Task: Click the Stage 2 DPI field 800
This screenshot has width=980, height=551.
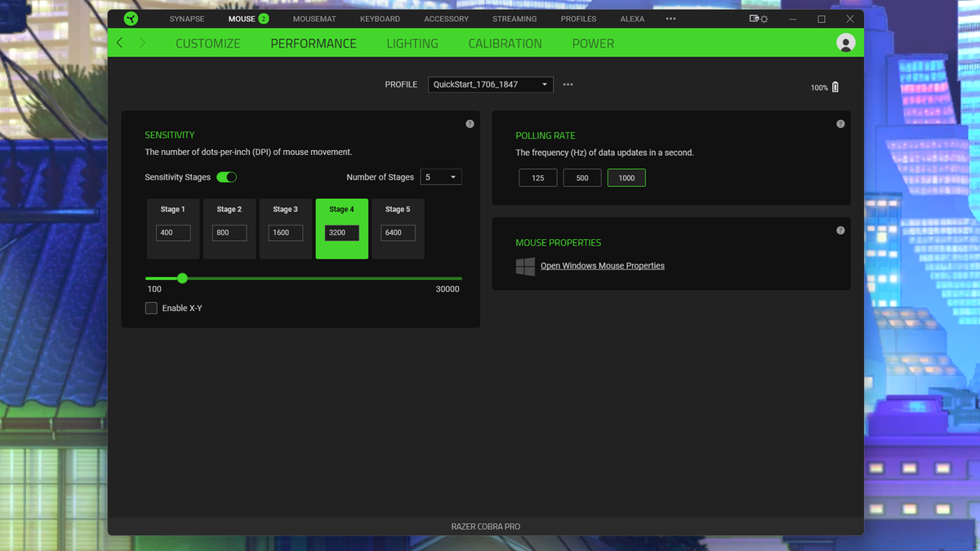Action: (229, 233)
